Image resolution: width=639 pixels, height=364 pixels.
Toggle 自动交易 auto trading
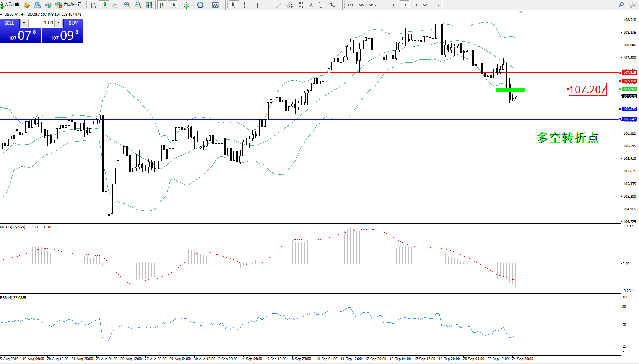tap(69, 5)
